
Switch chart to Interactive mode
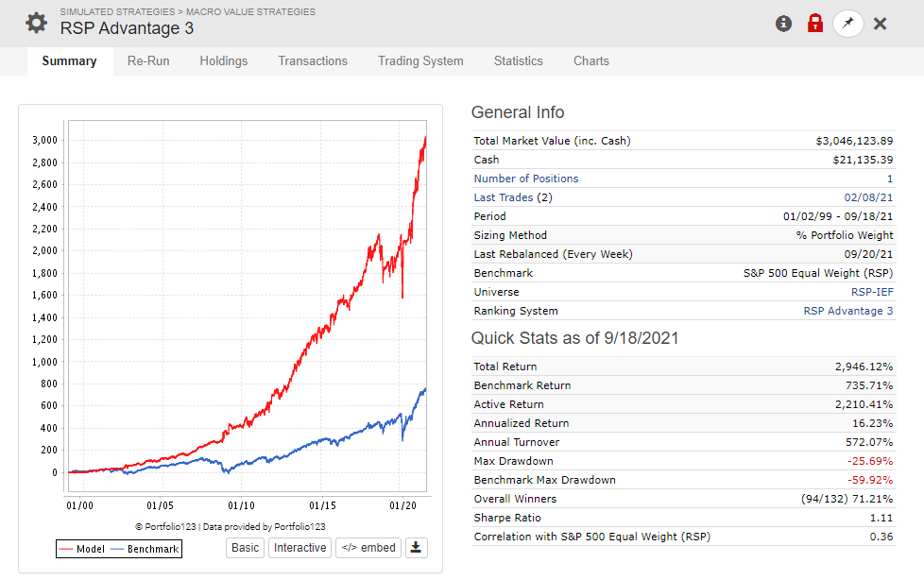(299, 548)
